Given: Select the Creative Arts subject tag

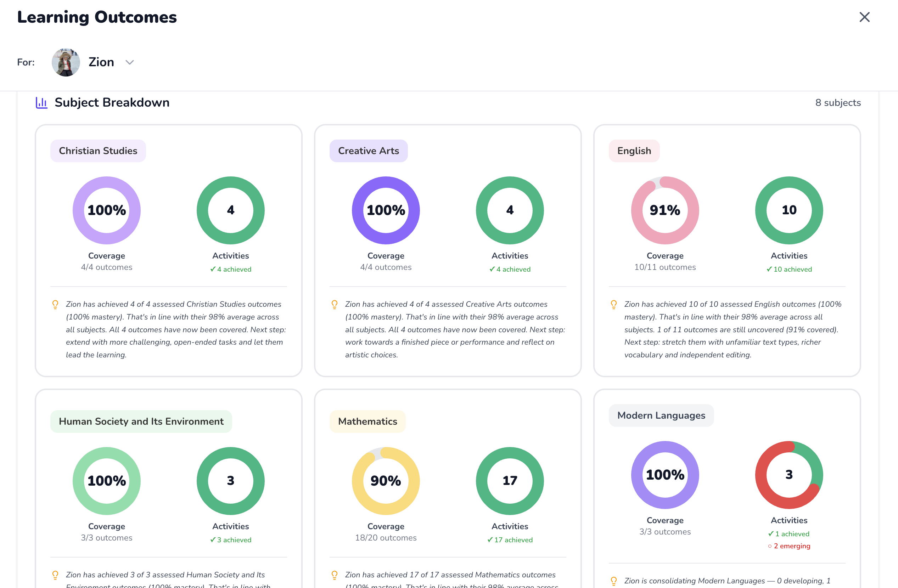Looking at the screenshot, I should (x=368, y=151).
